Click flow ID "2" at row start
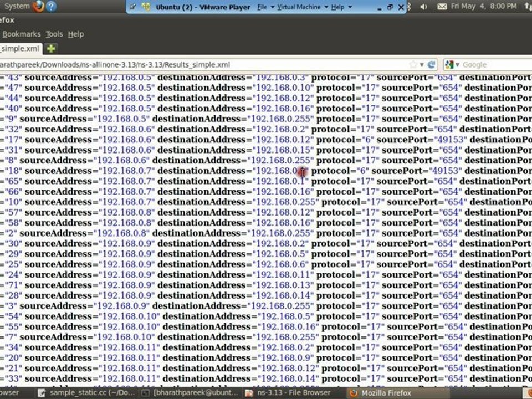The width and height of the screenshot is (532, 399). coord(11,233)
